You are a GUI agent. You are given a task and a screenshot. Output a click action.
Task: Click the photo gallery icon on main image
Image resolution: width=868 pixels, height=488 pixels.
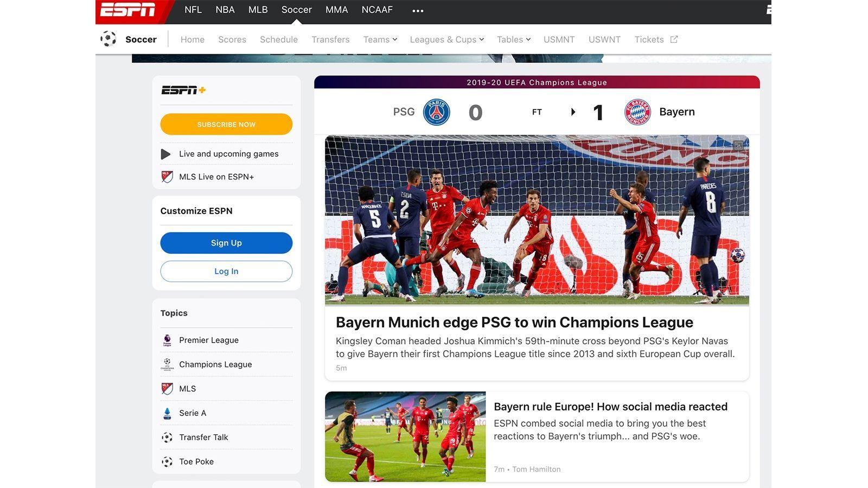(738, 145)
